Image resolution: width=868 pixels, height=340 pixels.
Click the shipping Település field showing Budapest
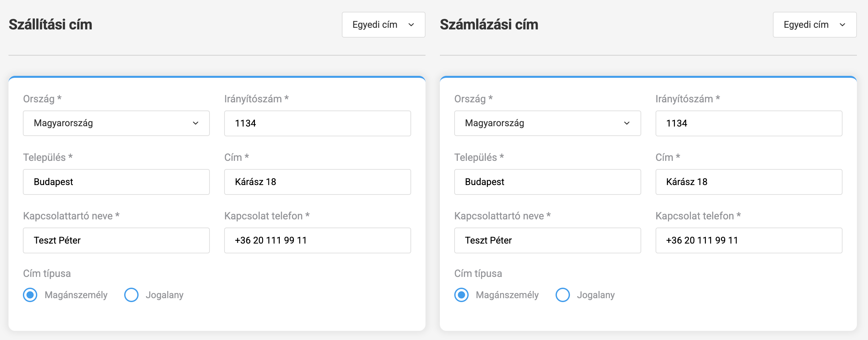(116, 182)
